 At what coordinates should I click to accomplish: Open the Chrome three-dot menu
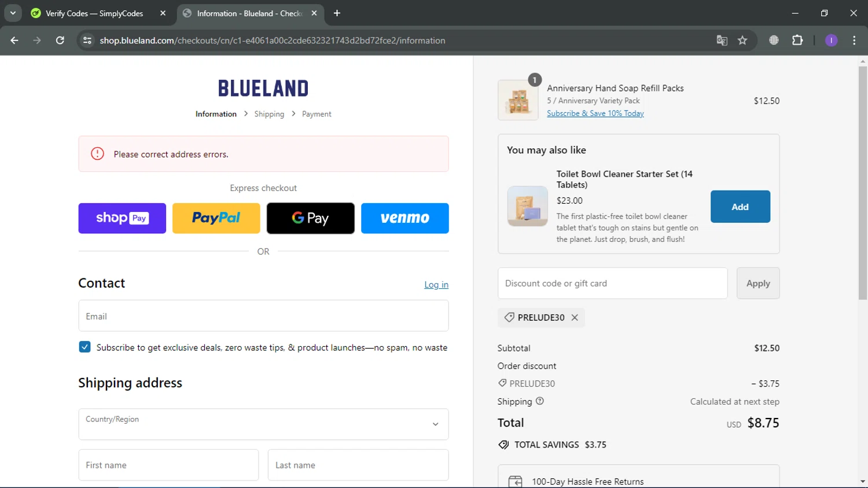click(854, 41)
